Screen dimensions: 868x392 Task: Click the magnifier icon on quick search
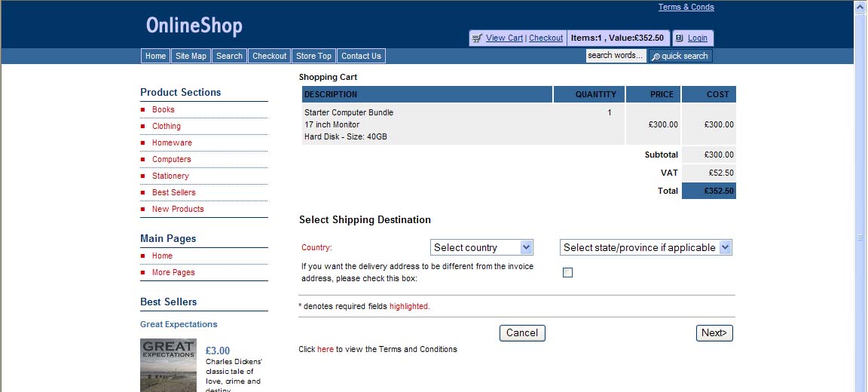tap(656, 56)
